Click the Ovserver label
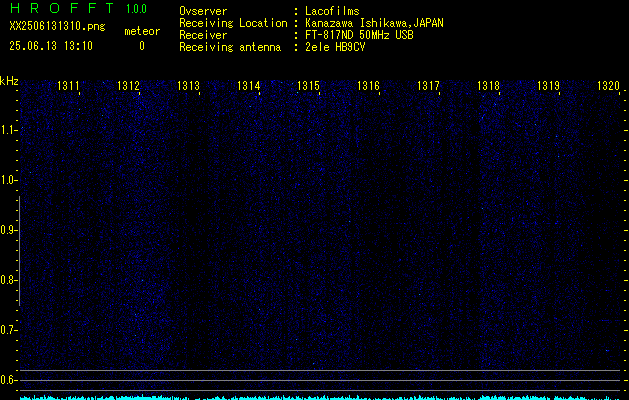The image size is (629, 400). tap(203, 11)
